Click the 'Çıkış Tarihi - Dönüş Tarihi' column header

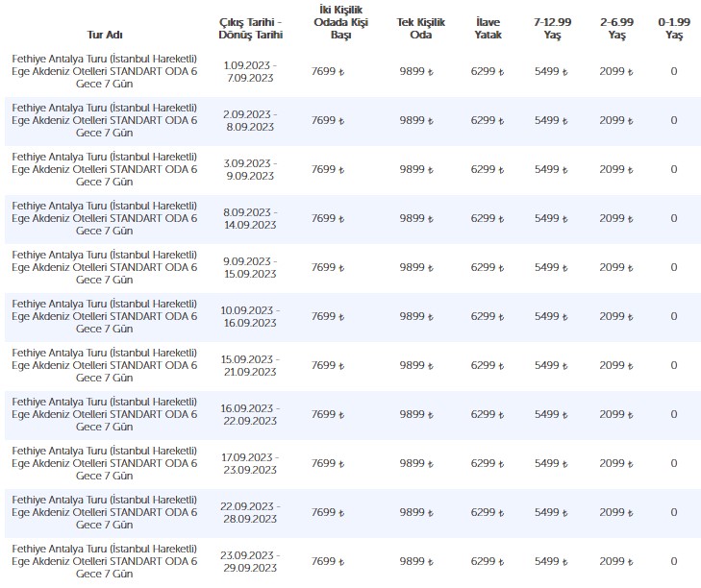tap(249, 28)
